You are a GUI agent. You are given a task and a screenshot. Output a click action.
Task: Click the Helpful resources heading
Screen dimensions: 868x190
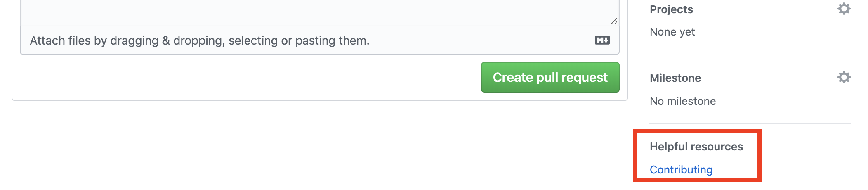point(696,147)
